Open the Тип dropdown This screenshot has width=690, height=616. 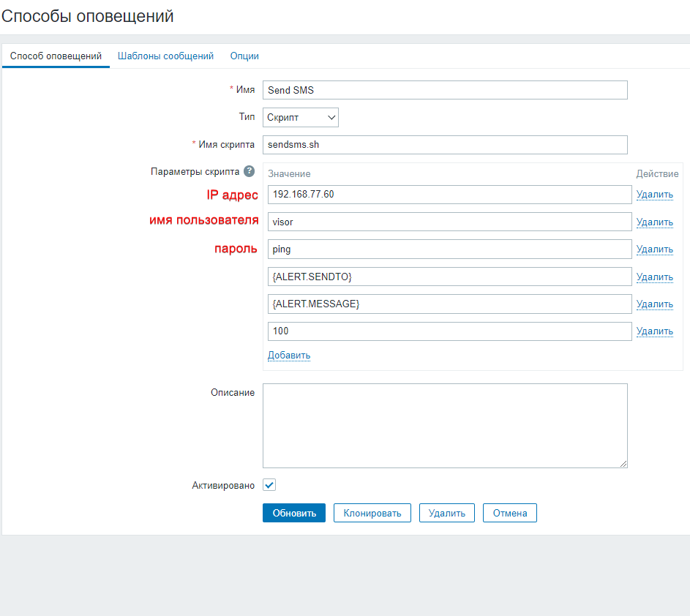(x=300, y=117)
